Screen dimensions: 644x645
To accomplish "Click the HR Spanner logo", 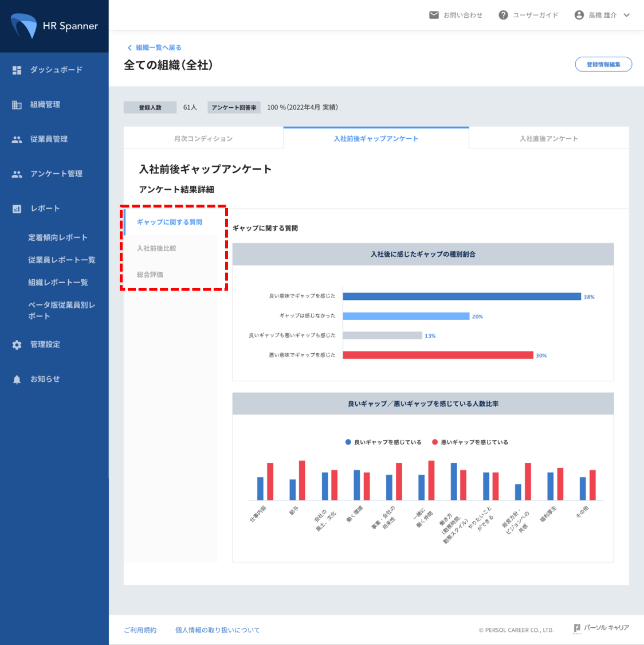I will pyautogui.click(x=54, y=26).
